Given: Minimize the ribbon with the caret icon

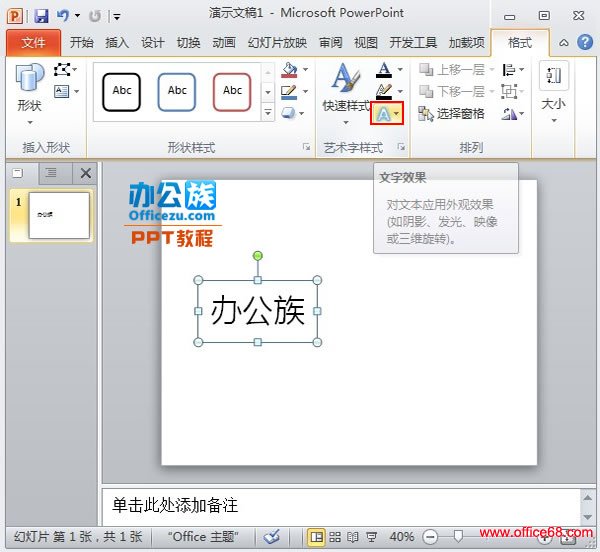Looking at the screenshot, I should 563,43.
